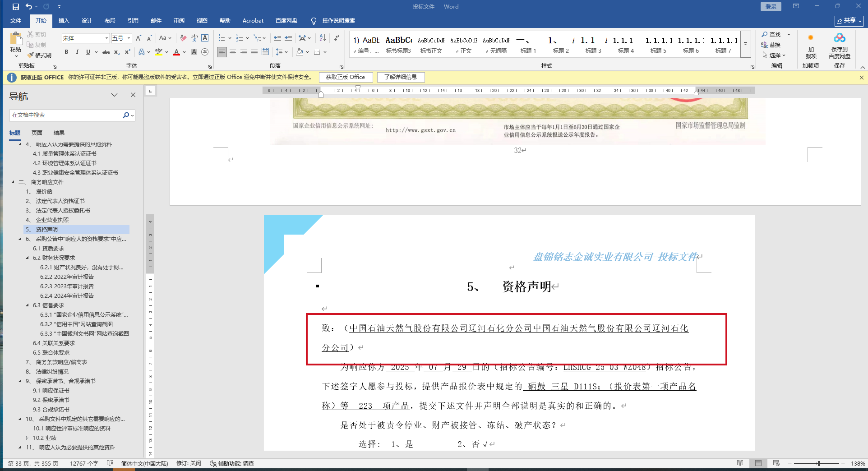Image resolution: width=868 pixels, height=471 pixels.
Task: Go to heading 4.1 质量管理体系认证证书
Action: [x=65, y=154]
